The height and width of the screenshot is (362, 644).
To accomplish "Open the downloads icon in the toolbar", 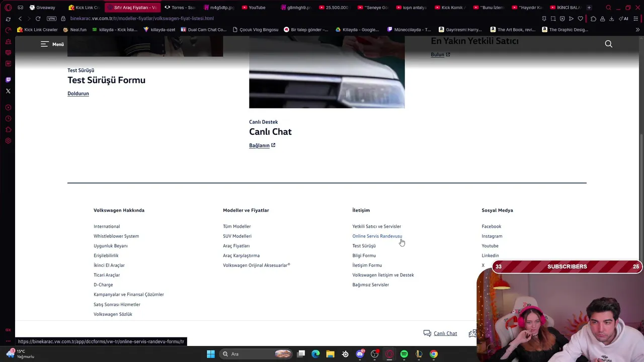I will click(x=611, y=19).
